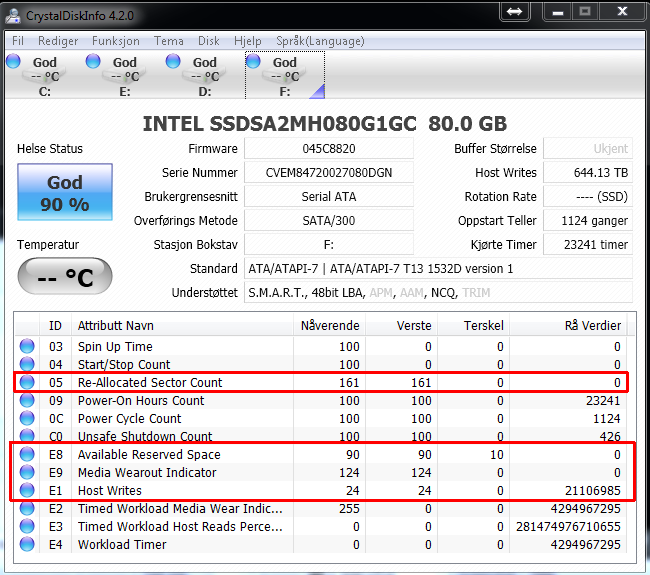Click the Standard ATA/ATAPI-7 field
The width and height of the screenshot is (650, 575).
[438, 269]
